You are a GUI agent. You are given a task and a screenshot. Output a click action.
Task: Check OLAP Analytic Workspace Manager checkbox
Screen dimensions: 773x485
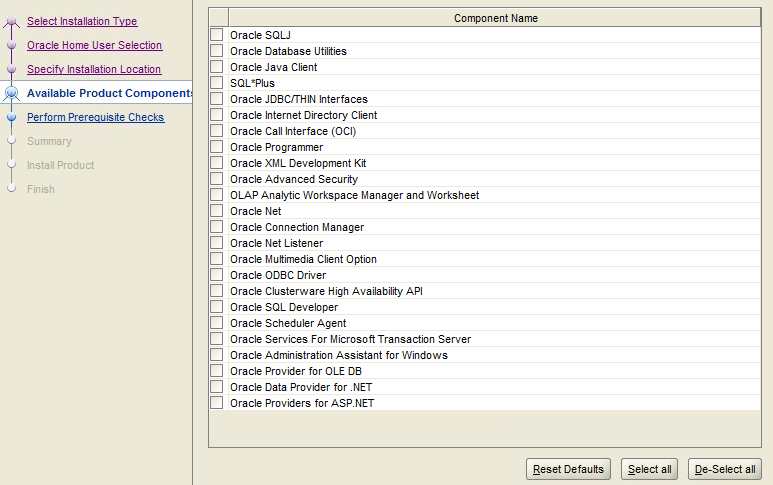point(216,195)
